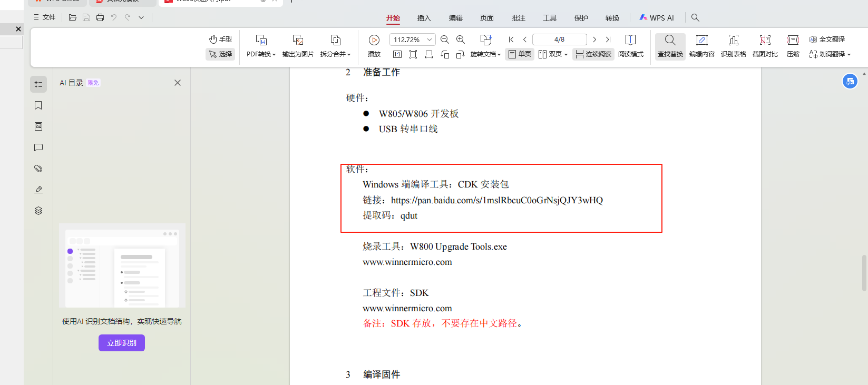Open the comments icon in sidebar
The width and height of the screenshot is (868, 385).
38,147
